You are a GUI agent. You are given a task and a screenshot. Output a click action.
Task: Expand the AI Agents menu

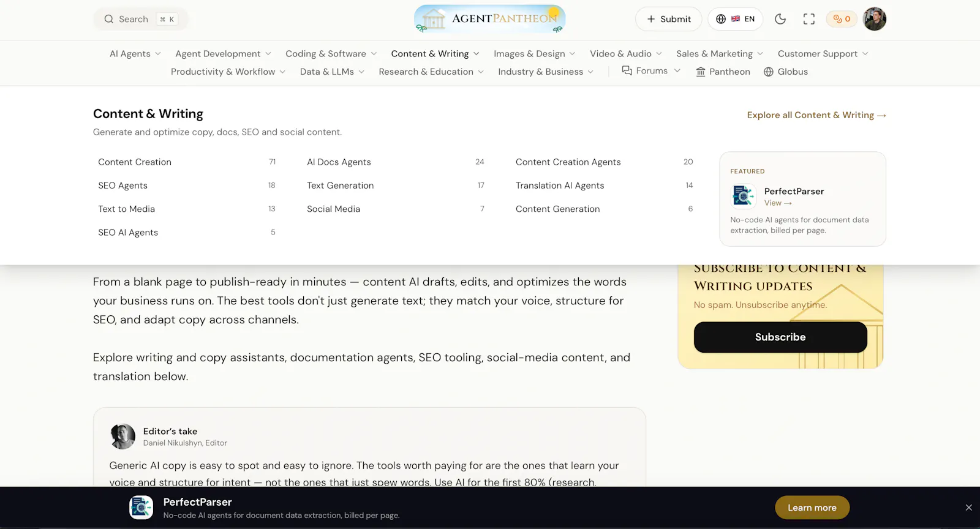click(x=135, y=54)
